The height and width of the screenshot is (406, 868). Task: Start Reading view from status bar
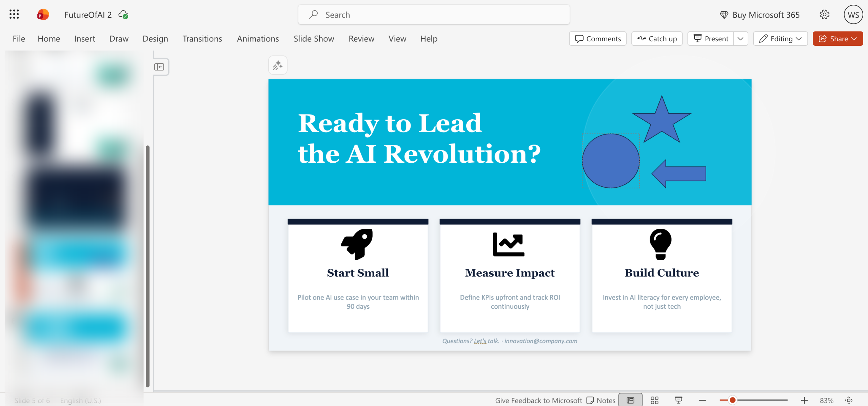point(679,400)
